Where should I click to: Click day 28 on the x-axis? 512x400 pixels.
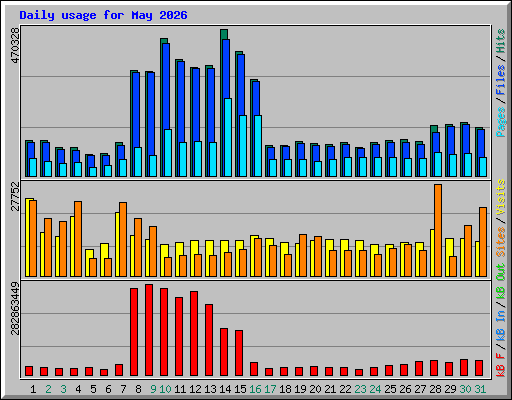[x=435, y=389]
